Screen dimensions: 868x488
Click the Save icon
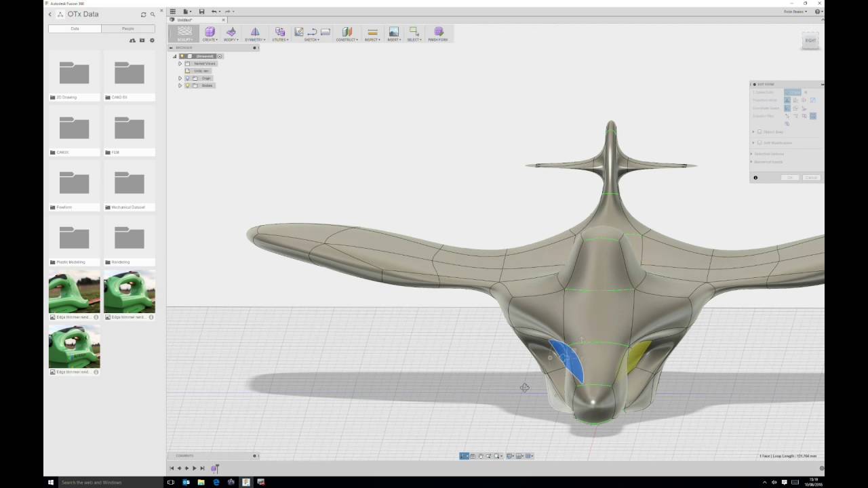(201, 12)
